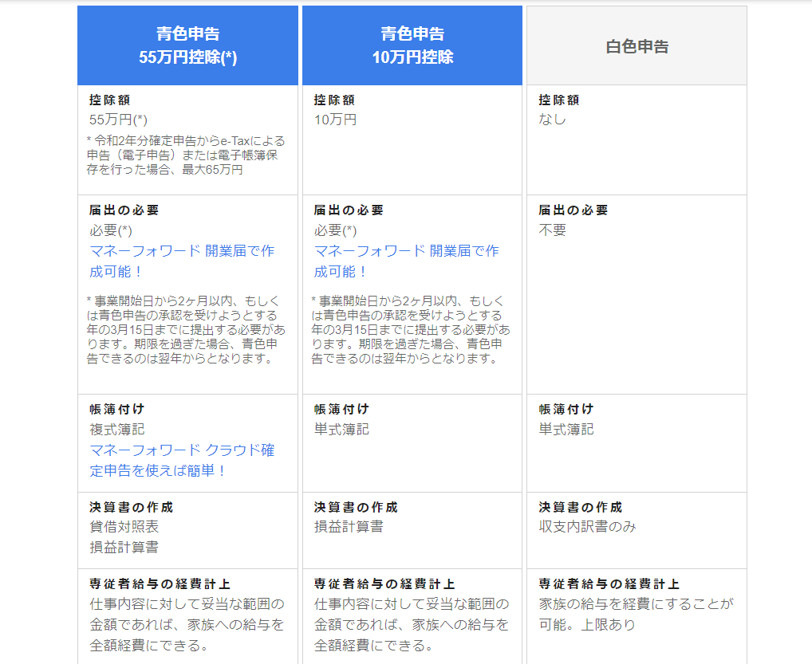Click 損益計算書 in the 55万円控除 column
Viewport: 812px width, 664px height.
click(124, 547)
